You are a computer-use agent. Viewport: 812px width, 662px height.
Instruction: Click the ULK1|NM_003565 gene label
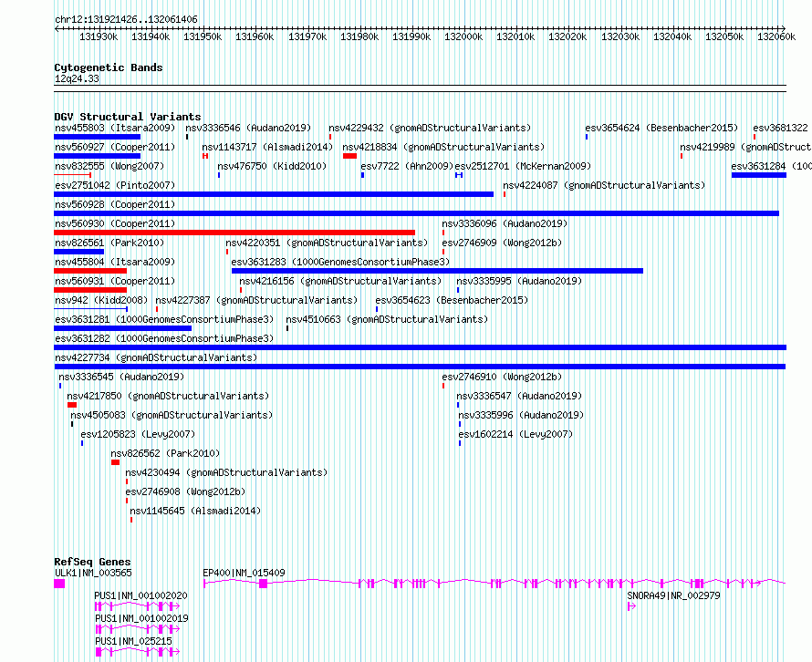click(93, 573)
